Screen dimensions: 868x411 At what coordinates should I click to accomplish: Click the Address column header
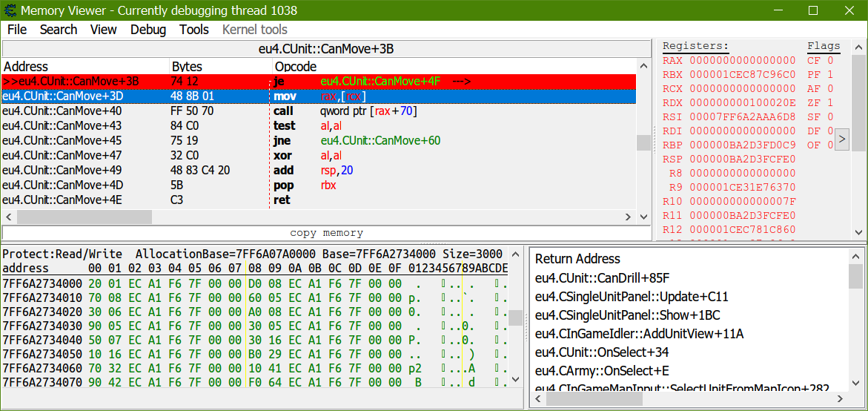86,67
